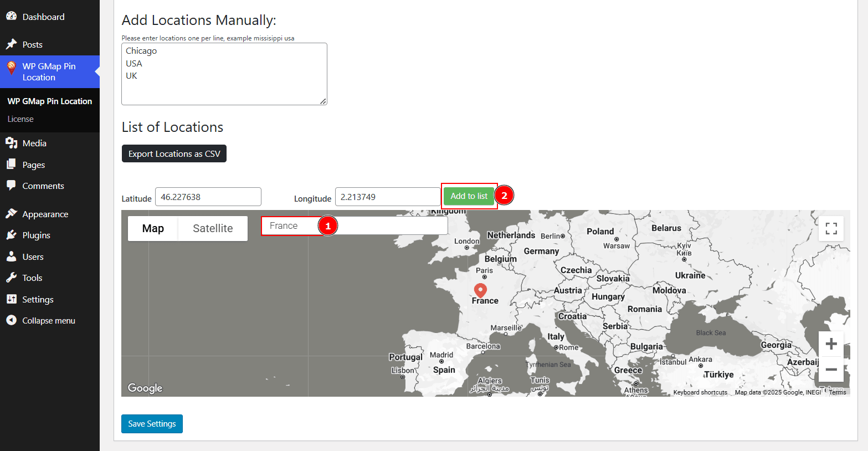Click the red pin marker on France
Viewport: 868px width, 451px height.
[x=480, y=290]
